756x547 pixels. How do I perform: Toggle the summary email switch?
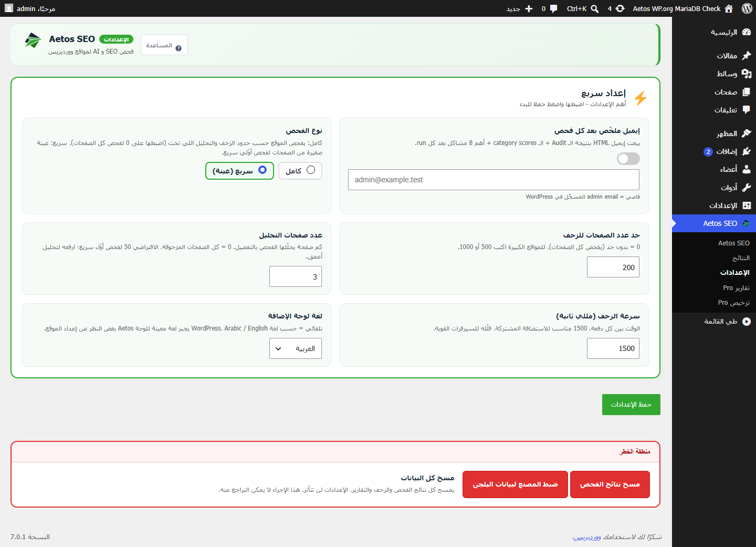pyautogui.click(x=628, y=159)
